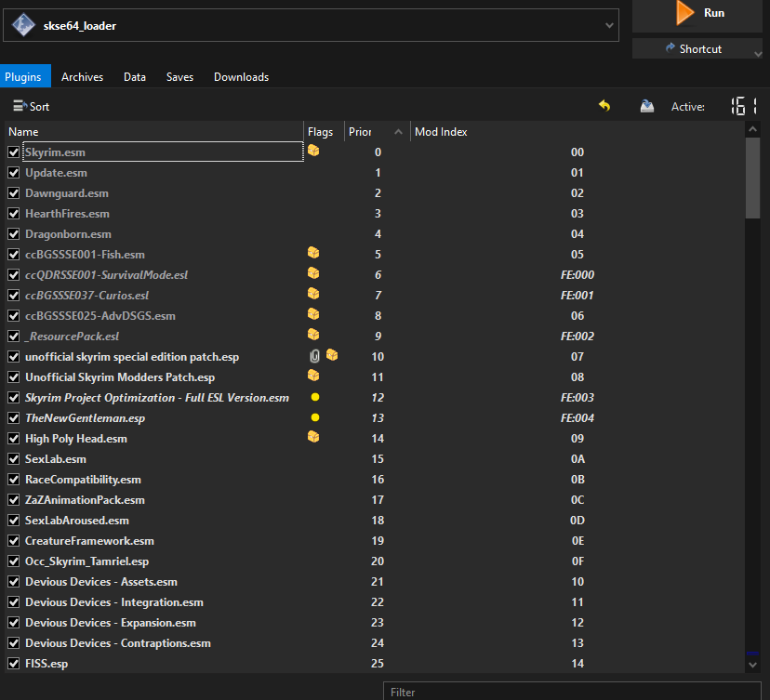
Task: Click the yellow restore backup arrow icon
Action: pos(604,106)
